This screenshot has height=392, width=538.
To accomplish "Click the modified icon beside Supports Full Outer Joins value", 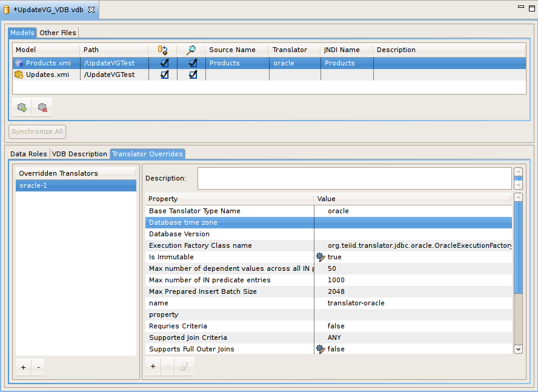I will [320, 349].
